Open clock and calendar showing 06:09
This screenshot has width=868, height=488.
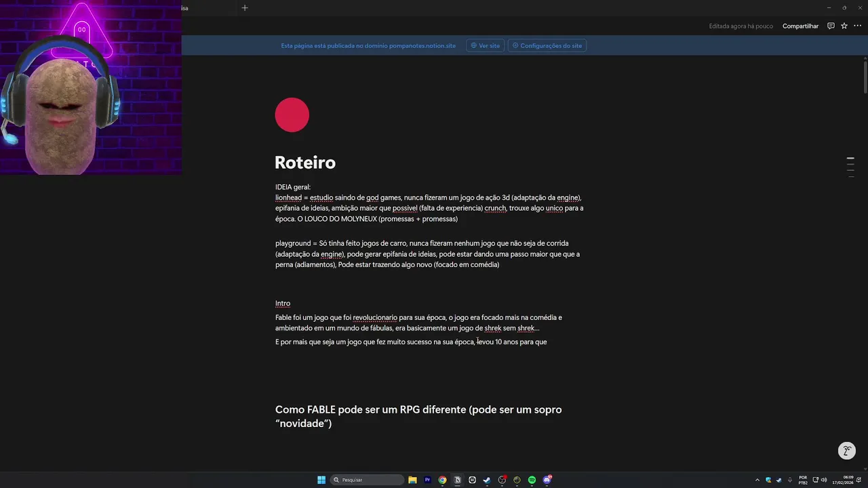[843, 480]
